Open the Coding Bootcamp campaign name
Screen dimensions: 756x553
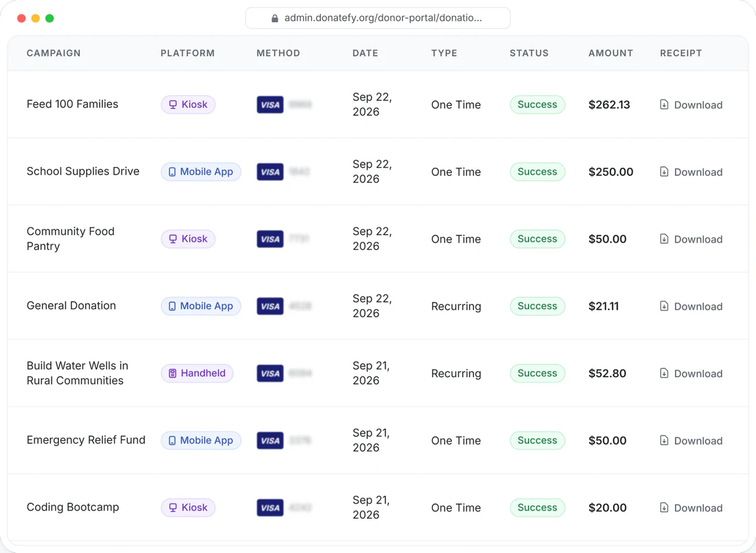(x=73, y=507)
